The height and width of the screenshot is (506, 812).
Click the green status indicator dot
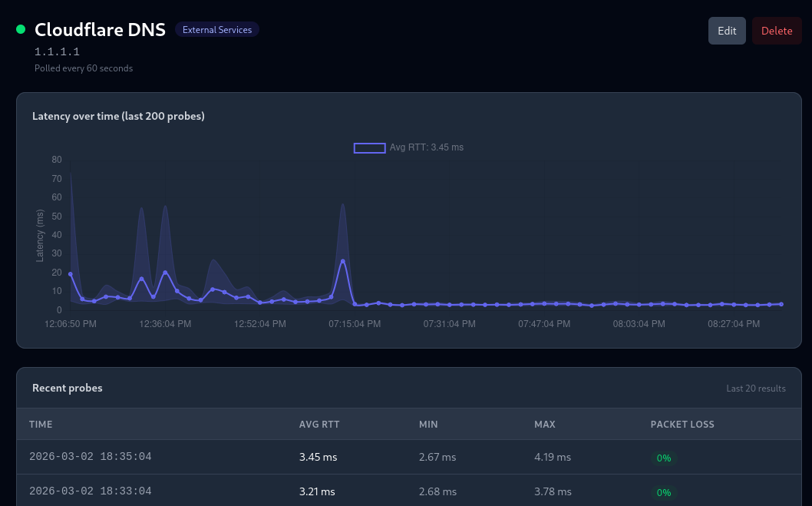pos(20,29)
